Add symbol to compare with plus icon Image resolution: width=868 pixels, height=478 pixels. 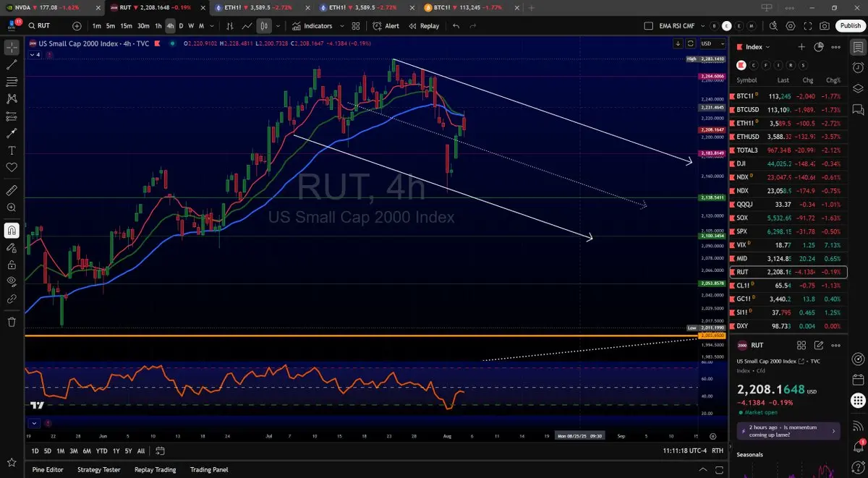[77, 25]
